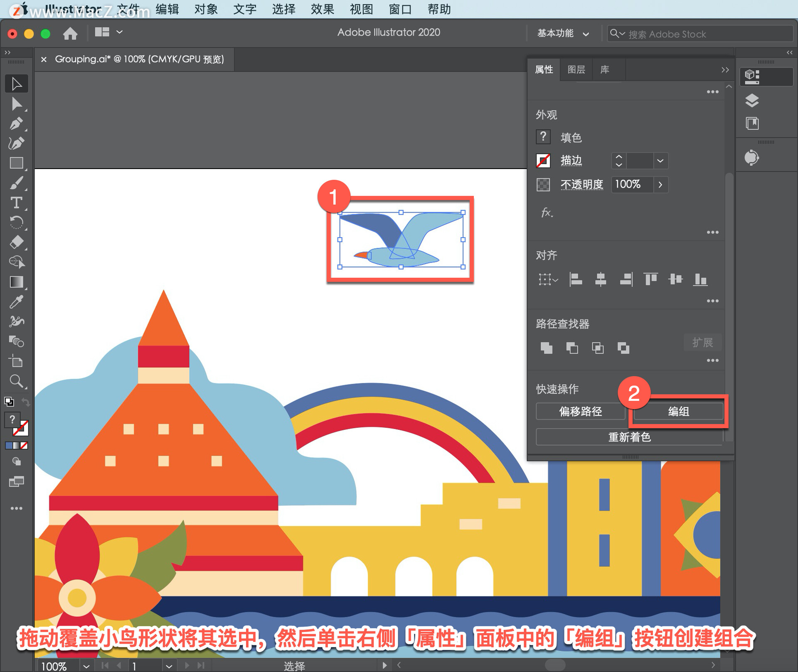
Task: Click the 填色 fill swatch
Action: click(x=543, y=137)
